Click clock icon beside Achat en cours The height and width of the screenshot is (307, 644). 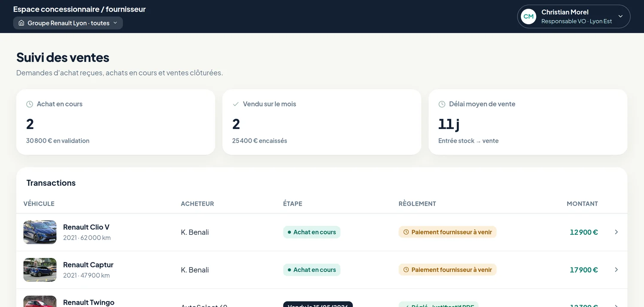[30, 104]
